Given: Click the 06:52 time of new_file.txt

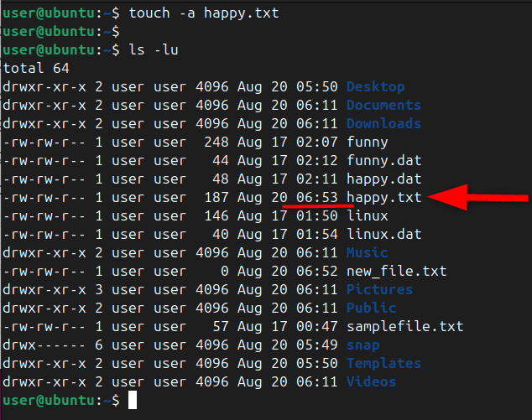Looking at the screenshot, I should (317, 272).
